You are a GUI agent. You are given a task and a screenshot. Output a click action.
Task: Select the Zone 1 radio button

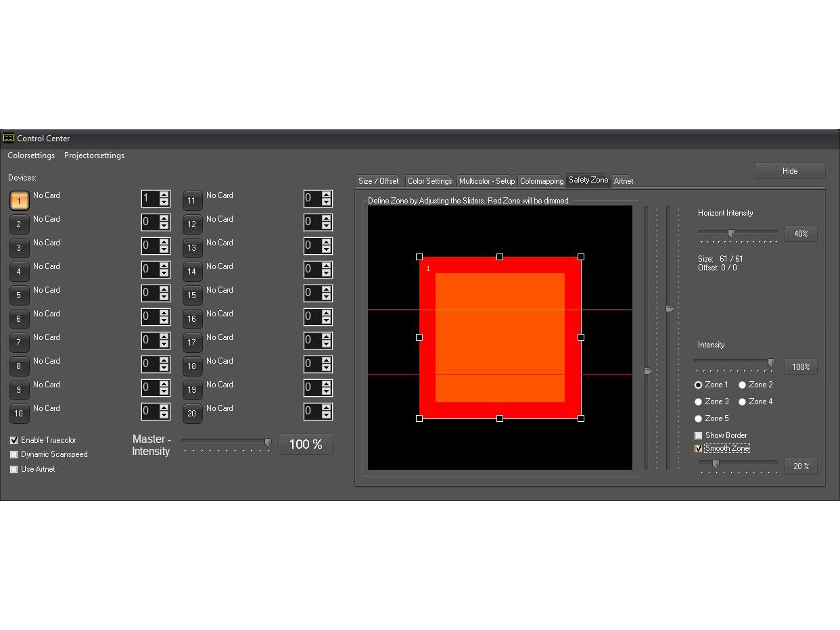click(x=699, y=385)
